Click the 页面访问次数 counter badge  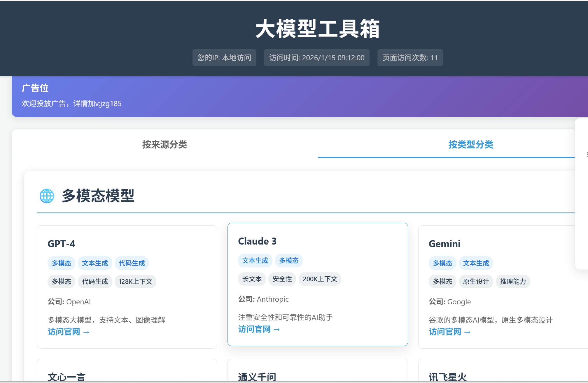click(410, 58)
